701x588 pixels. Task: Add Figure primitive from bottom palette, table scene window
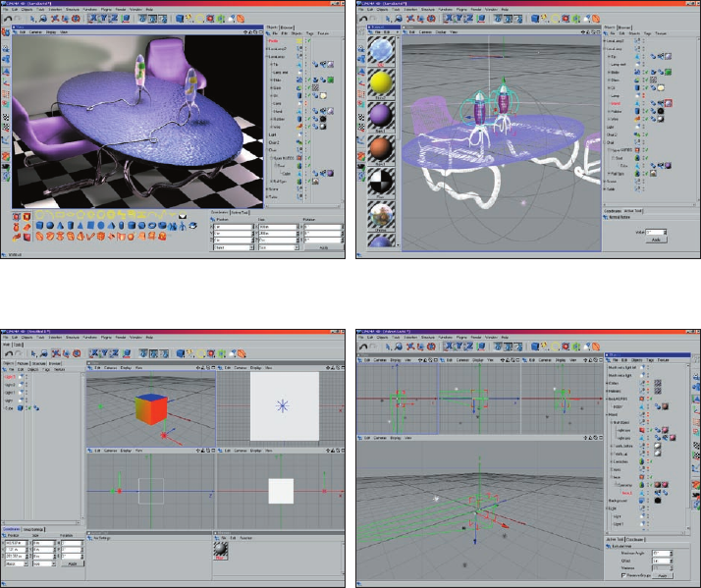tap(183, 226)
